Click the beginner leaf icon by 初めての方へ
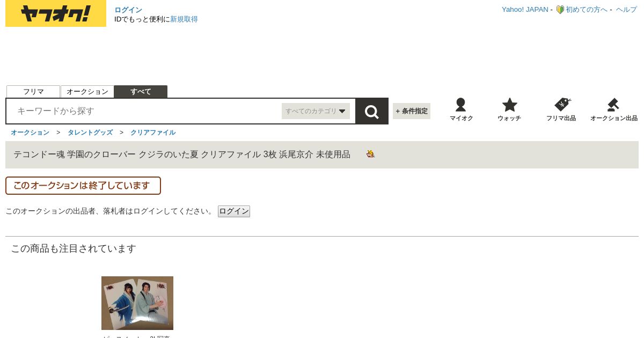This screenshot has height=338, width=644. click(560, 10)
